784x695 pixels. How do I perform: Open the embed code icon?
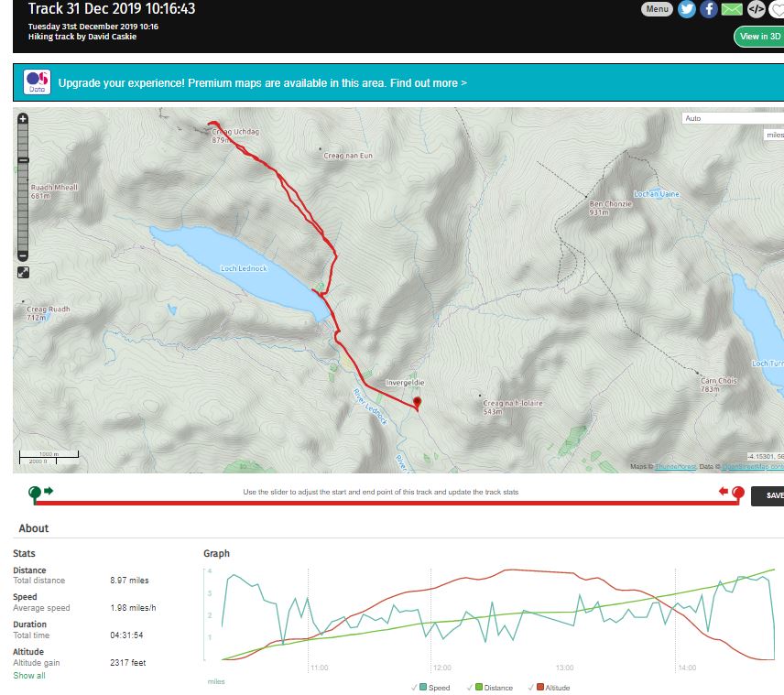(x=756, y=9)
